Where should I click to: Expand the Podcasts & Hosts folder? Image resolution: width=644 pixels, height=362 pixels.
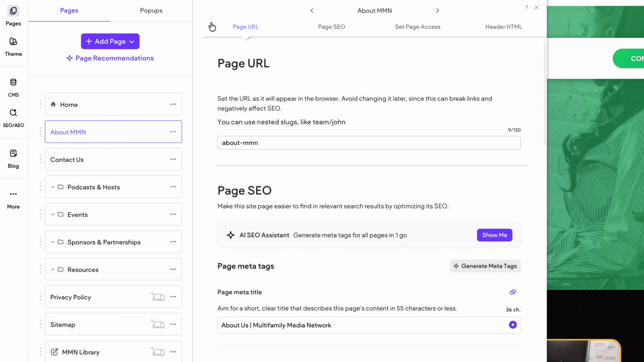[52, 187]
